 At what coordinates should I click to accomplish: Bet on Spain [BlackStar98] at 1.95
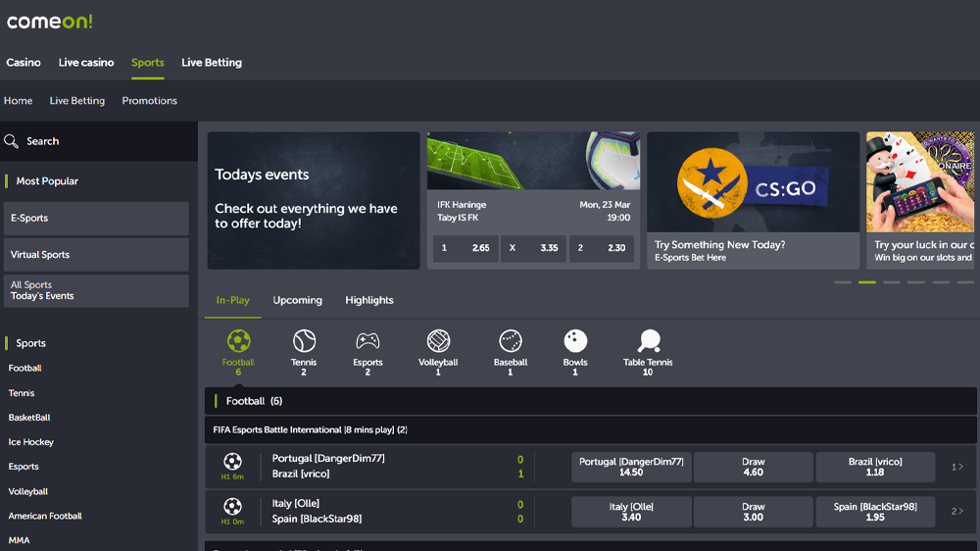875,512
